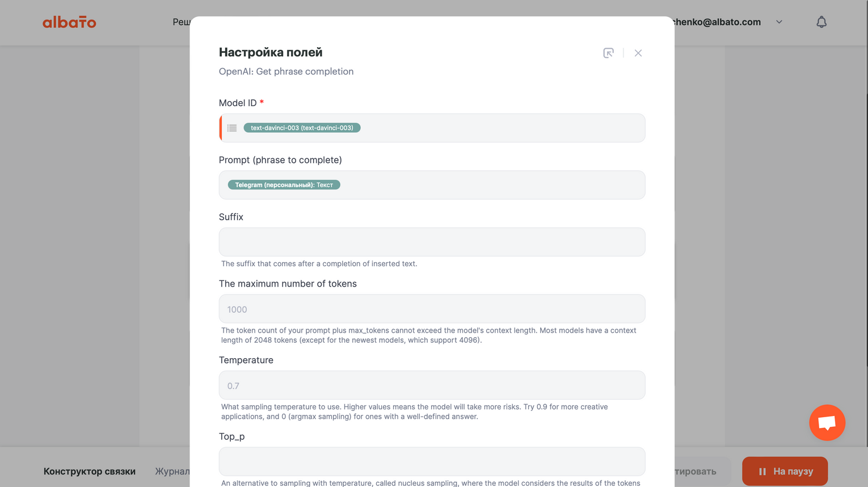Focus the Top_p input field
This screenshot has width=868, height=487.
click(432, 461)
